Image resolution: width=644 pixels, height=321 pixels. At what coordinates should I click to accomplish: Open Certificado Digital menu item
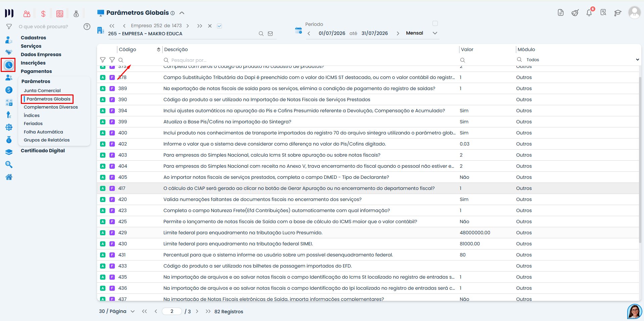pyautogui.click(x=43, y=151)
